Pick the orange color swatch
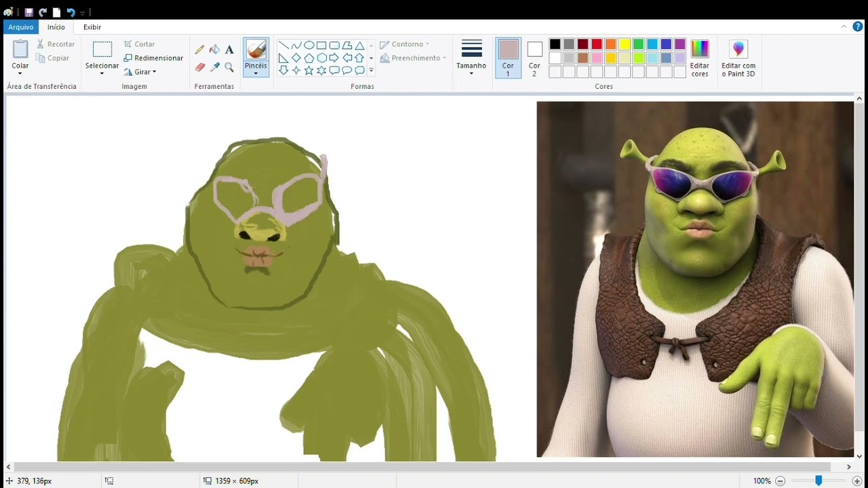 pyautogui.click(x=610, y=44)
